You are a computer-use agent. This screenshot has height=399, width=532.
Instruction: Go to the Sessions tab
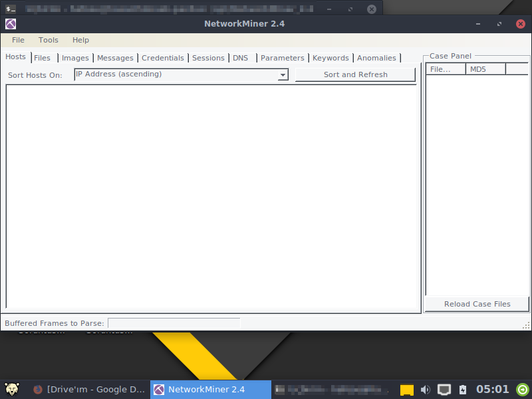click(x=208, y=58)
